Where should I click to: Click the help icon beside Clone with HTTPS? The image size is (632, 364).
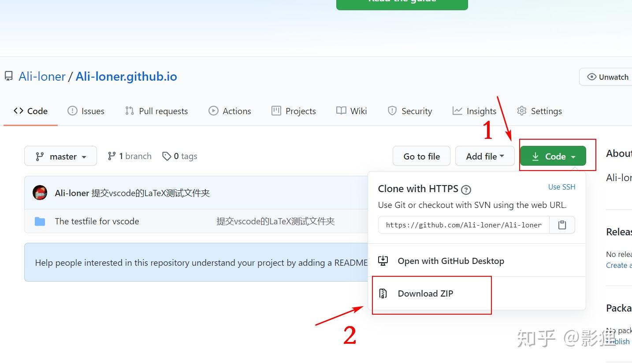click(x=466, y=190)
